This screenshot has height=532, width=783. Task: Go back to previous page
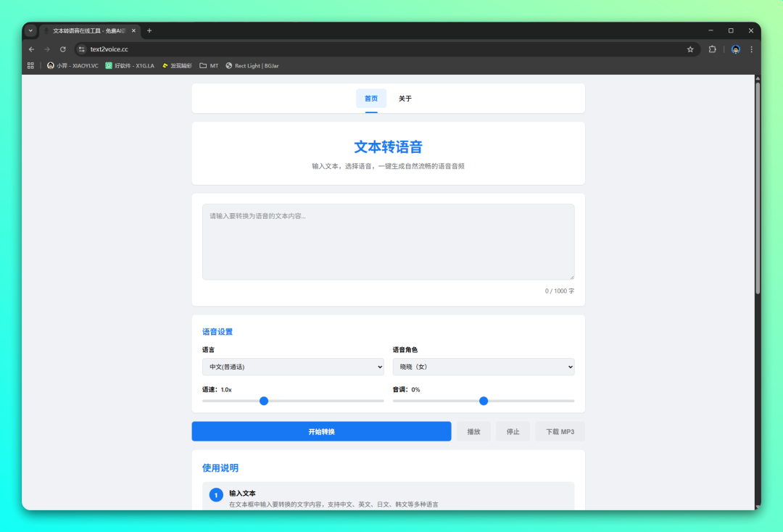[x=31, y=49]
